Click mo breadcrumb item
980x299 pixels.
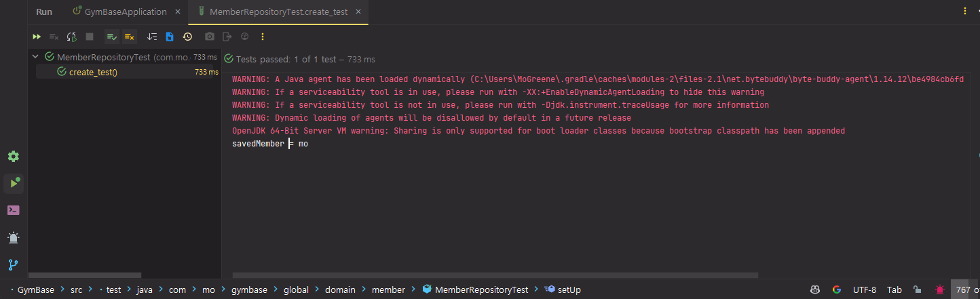pos(208,290)
